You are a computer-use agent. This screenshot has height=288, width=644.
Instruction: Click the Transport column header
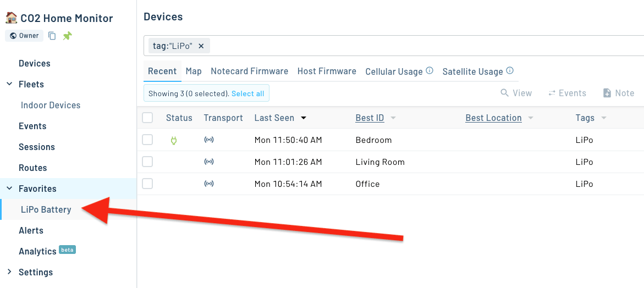pos(223,118)
